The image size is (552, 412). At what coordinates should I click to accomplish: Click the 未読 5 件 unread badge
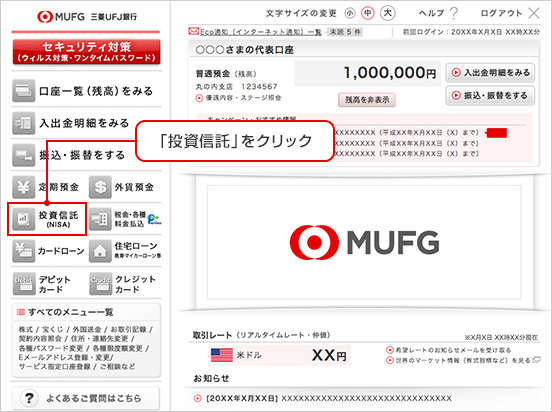[345, 32]
